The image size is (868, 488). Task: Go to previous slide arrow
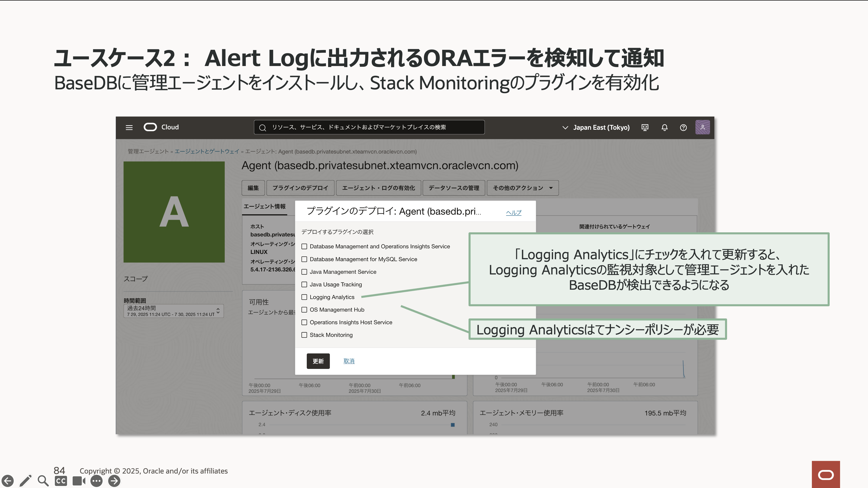(8, 481)
